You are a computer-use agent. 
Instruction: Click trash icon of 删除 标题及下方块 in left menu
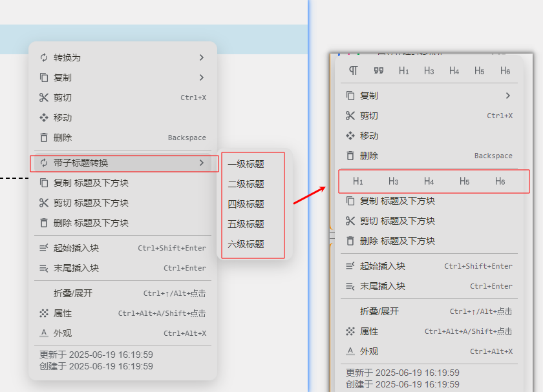44,223
